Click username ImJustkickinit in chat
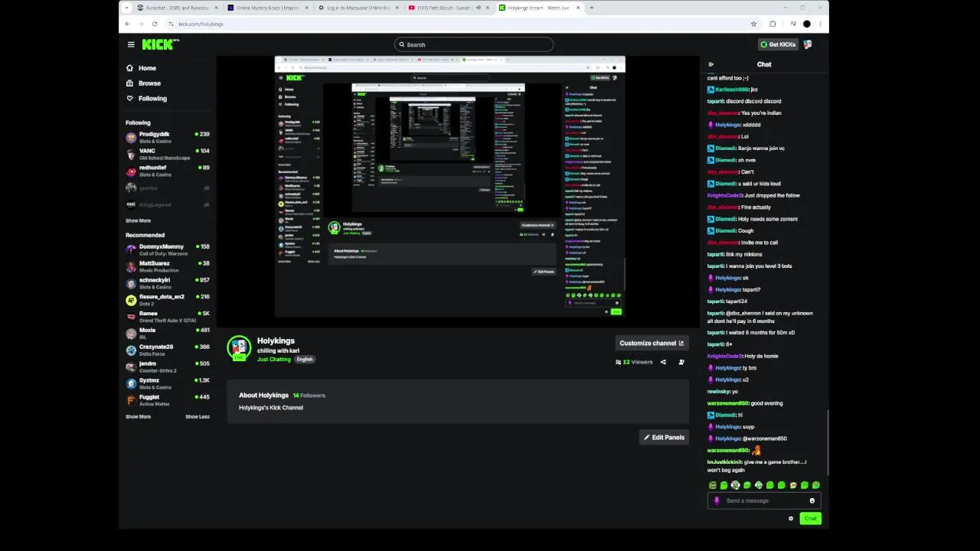 pyautogui.click(x=724, y=462)
